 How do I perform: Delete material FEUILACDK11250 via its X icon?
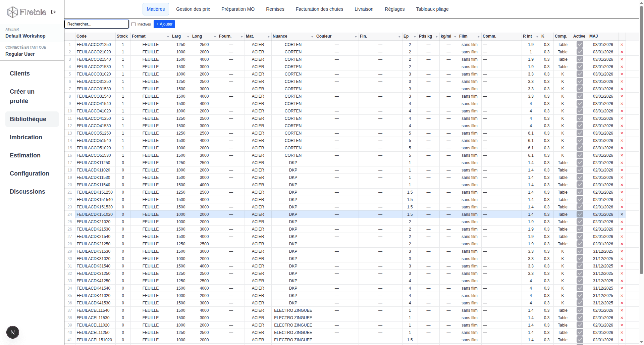pos(622,163)
